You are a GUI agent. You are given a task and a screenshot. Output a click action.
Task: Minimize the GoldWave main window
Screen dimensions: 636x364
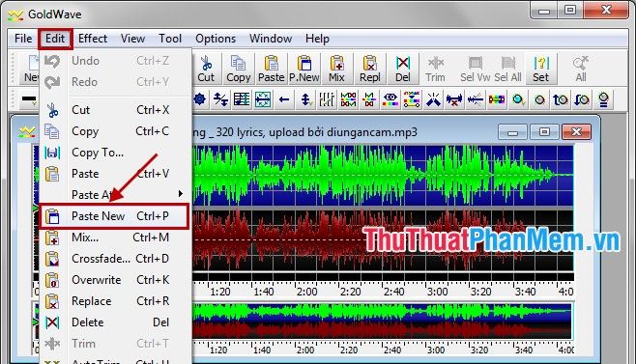pyautogui.click(x=543, y=10)
